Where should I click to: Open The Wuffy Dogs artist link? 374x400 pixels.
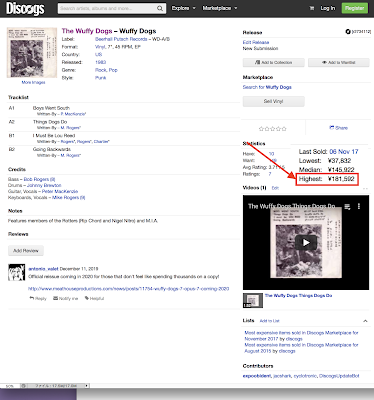coord(87,31)
